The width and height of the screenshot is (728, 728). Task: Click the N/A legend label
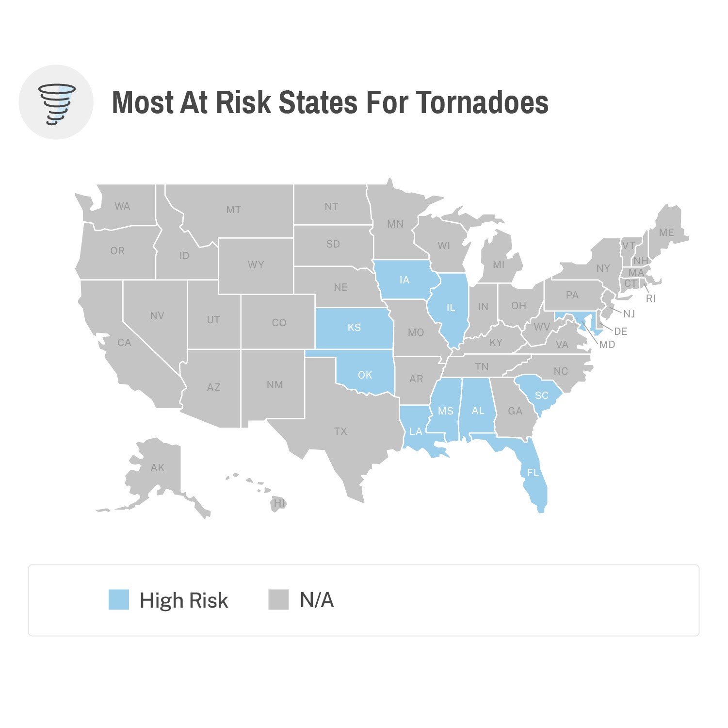[317, 600]
